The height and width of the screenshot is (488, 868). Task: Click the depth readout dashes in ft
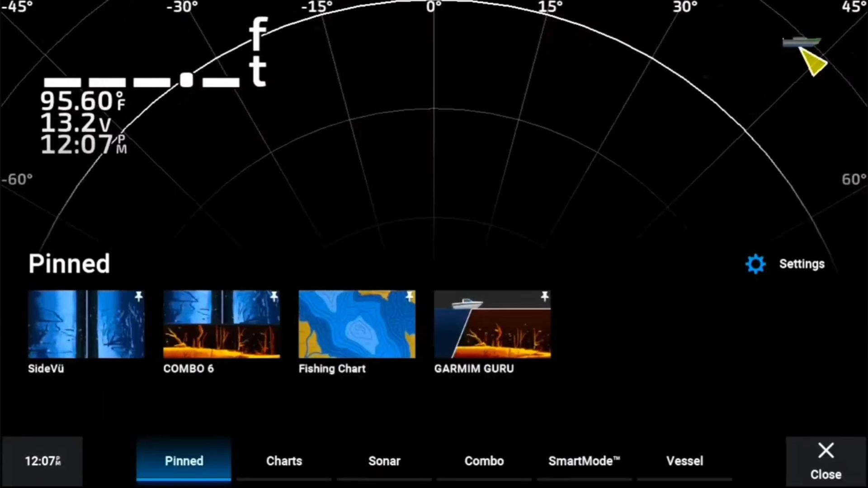(156, 52)
